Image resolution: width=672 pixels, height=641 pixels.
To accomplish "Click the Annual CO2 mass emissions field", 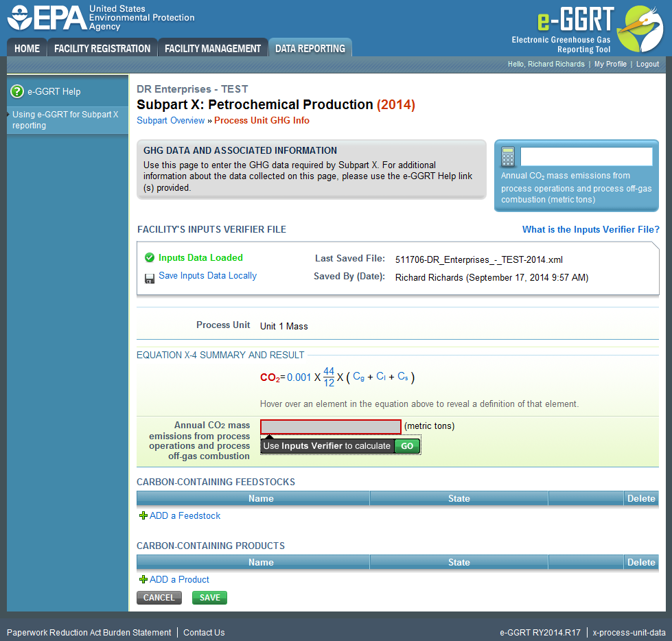I will click(330, 427).
